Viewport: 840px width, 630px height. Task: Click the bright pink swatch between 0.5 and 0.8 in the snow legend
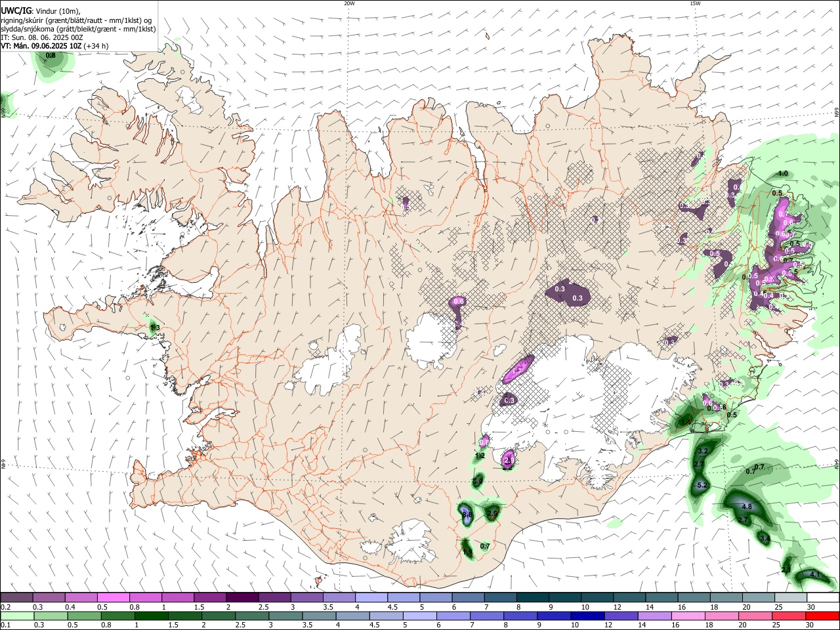click(x=114, y=597)
